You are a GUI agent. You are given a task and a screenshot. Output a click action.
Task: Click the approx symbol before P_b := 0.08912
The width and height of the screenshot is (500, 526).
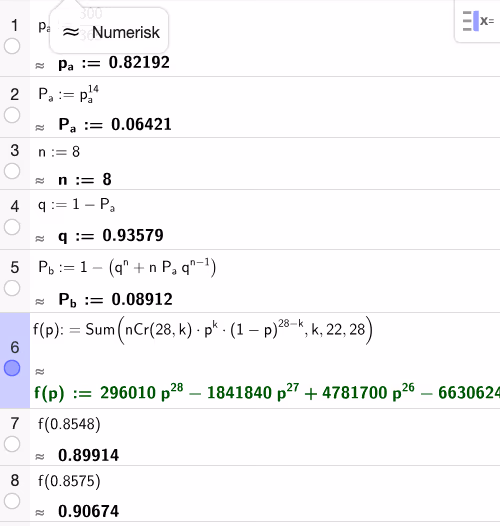[40, 302]
